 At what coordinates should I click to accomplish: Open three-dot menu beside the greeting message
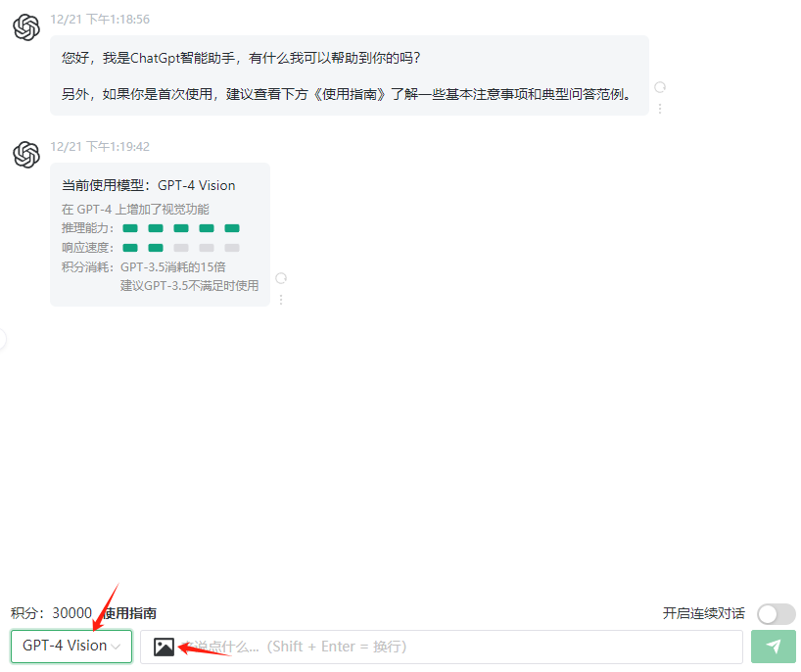pos(660,109)
